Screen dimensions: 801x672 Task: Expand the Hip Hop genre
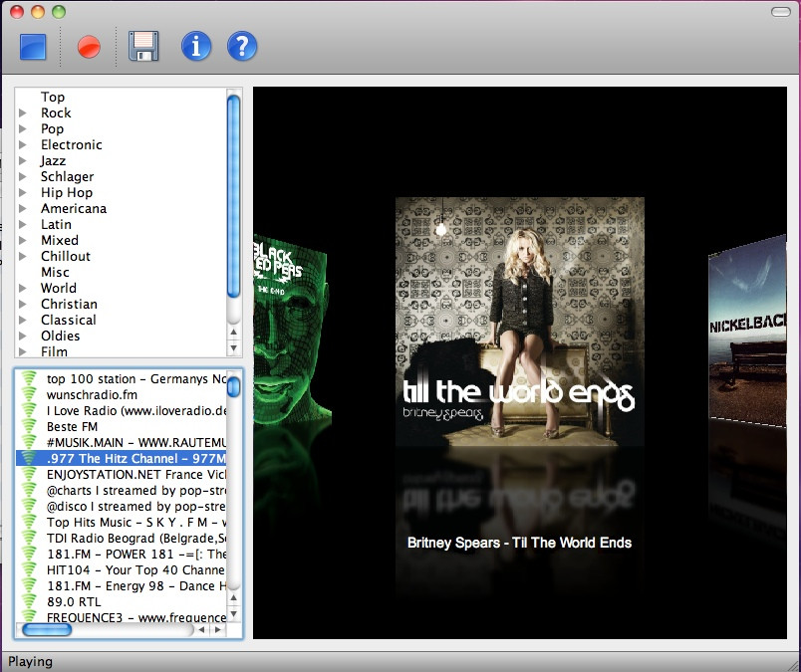click(23, 192)
